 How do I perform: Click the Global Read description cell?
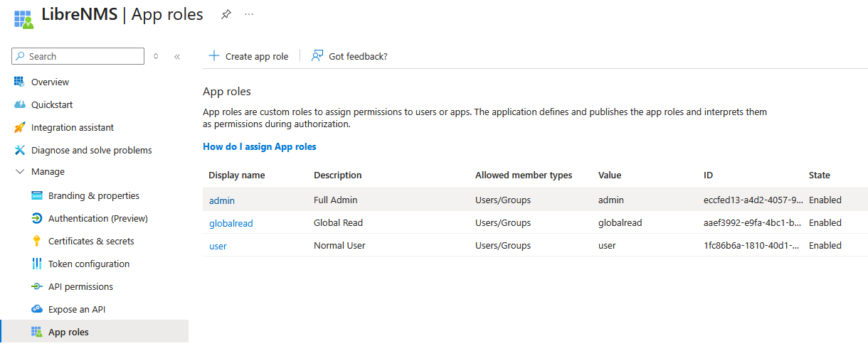point(339,222)
